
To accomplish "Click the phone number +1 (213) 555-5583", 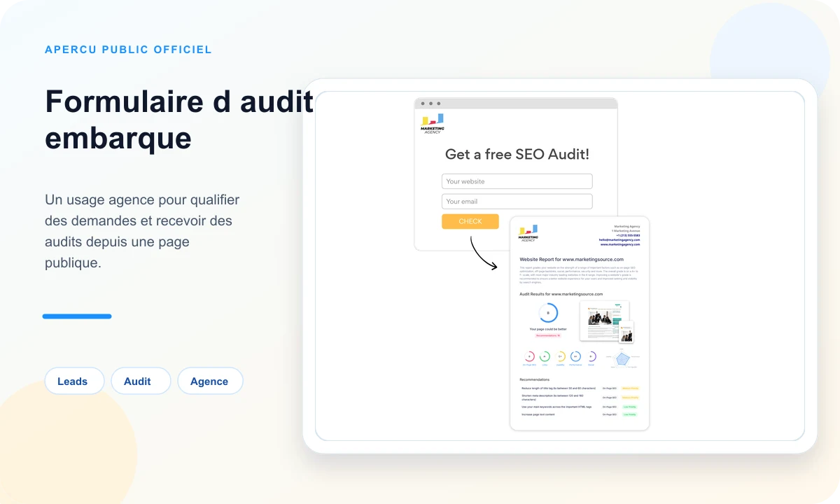I will (628, 235).
